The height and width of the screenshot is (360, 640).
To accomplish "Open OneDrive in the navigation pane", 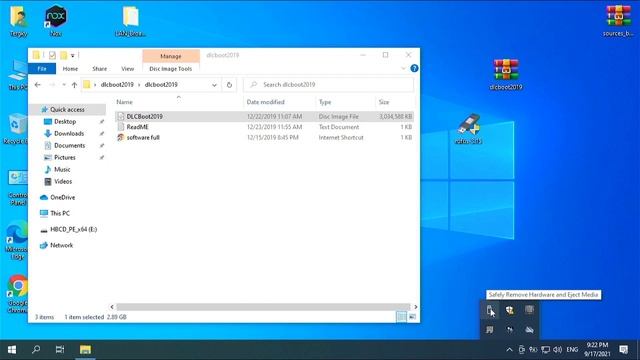I will (x=62, y=198).
